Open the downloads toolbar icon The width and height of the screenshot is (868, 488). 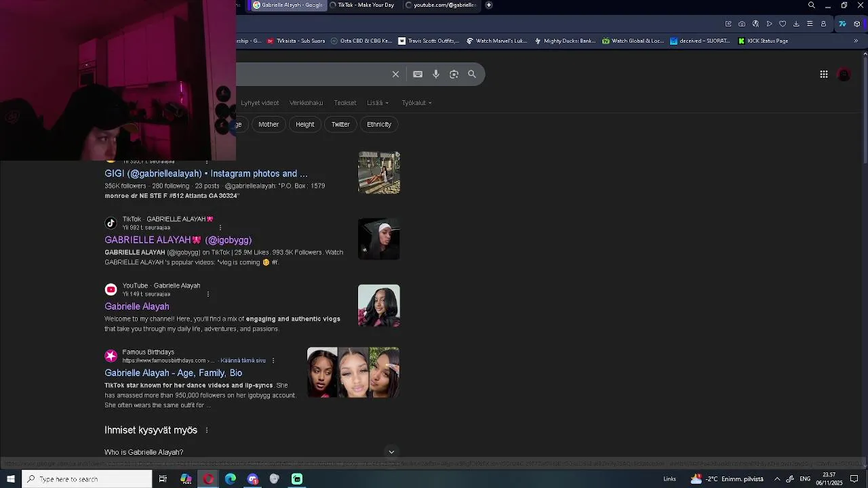[x=796, y=24]
